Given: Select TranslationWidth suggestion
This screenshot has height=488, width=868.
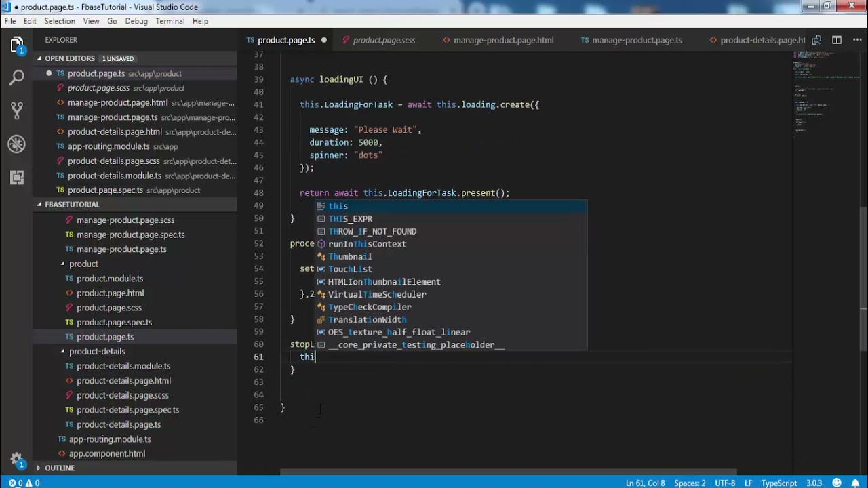Looking at the screenshot, I should 451,319.
